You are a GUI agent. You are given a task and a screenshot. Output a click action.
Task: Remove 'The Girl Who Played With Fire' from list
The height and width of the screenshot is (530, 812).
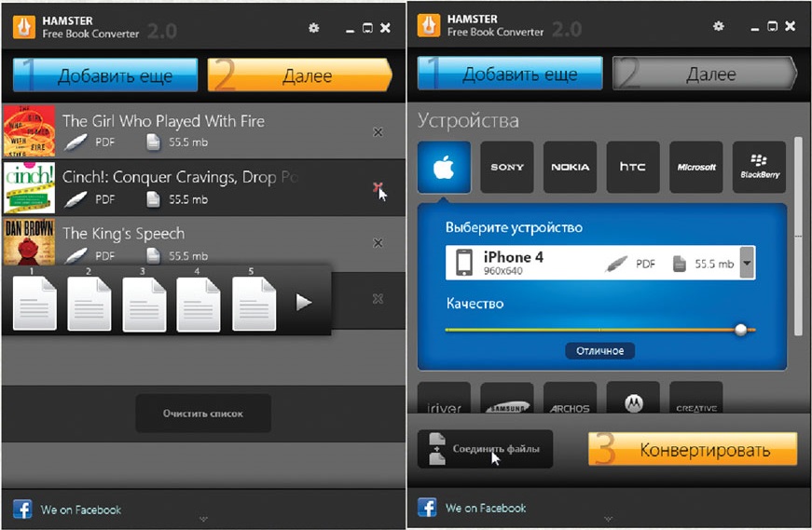378,132
